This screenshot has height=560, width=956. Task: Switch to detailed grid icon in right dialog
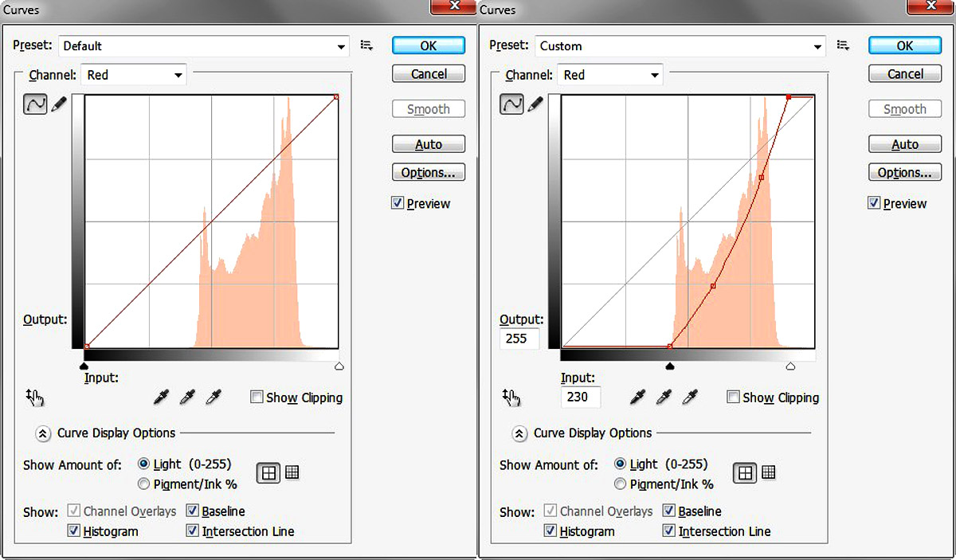pos(768,473)
